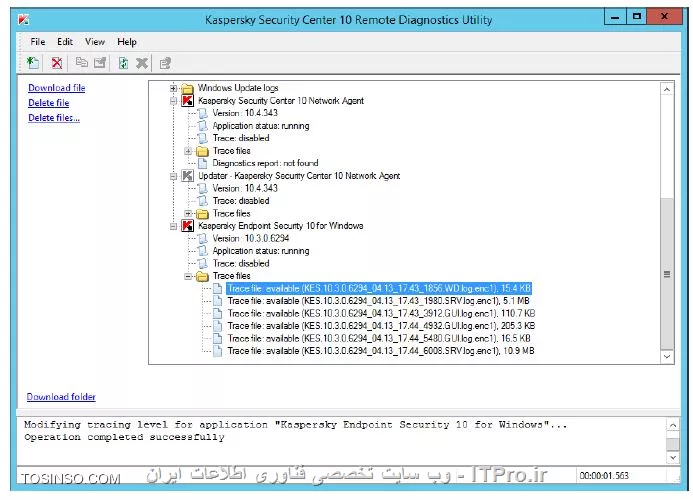This screenshot has height=500, width=693.
Task: Click the grayed select-all checkmark toolbar icon
Action: 100,62
